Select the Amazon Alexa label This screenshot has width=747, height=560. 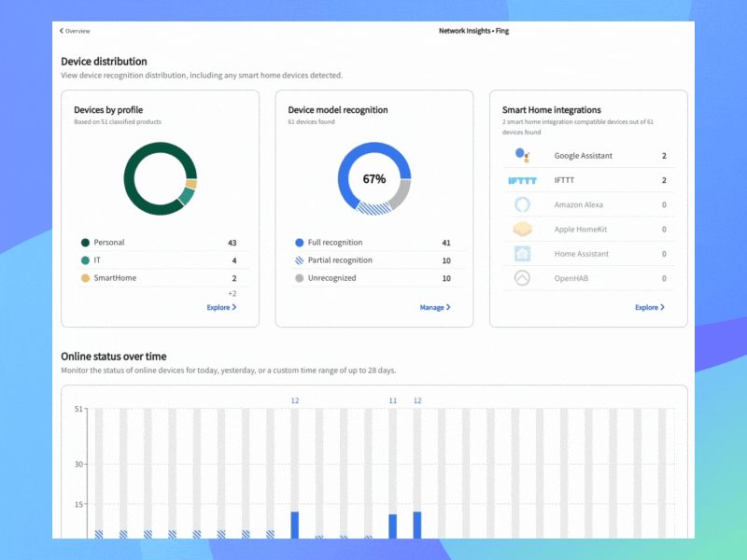point(578,204)
